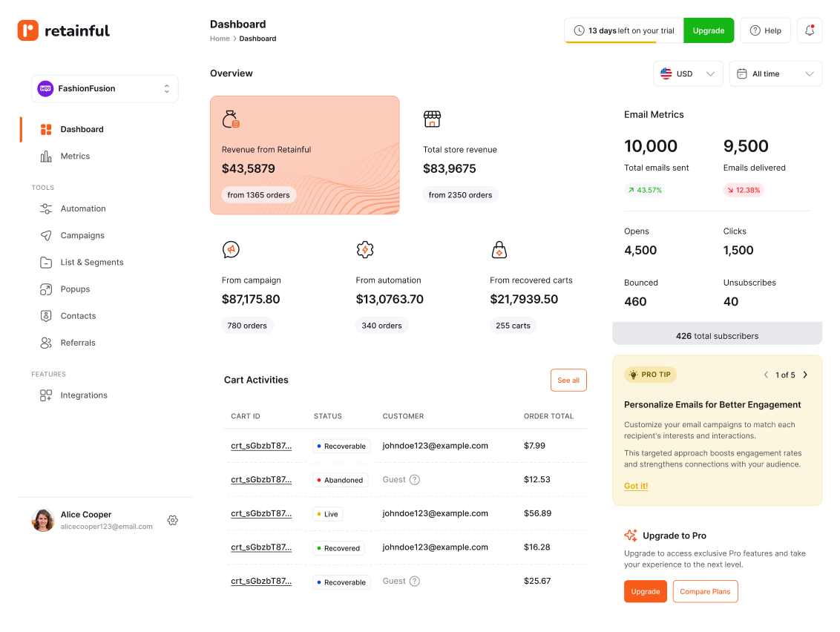Screen dimensions: 840x632
Task: Click the Retainful logo icon
Action: tap(28, 30)
